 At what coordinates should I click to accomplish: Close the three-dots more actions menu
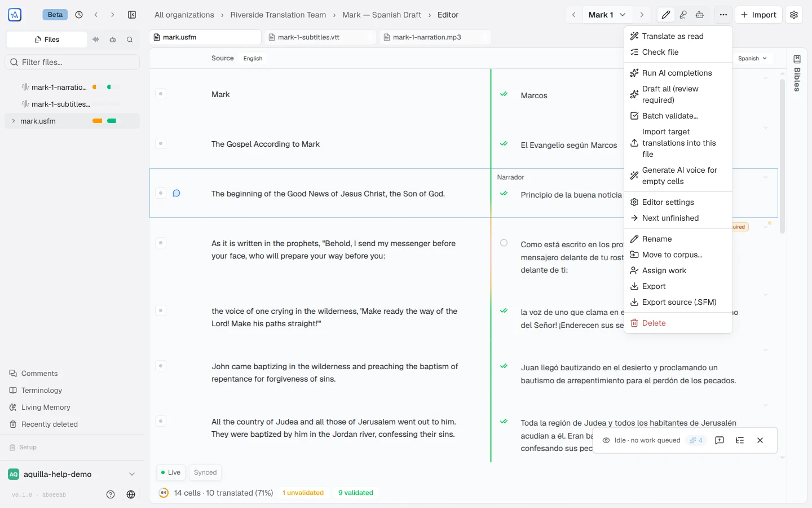(723, 15)
